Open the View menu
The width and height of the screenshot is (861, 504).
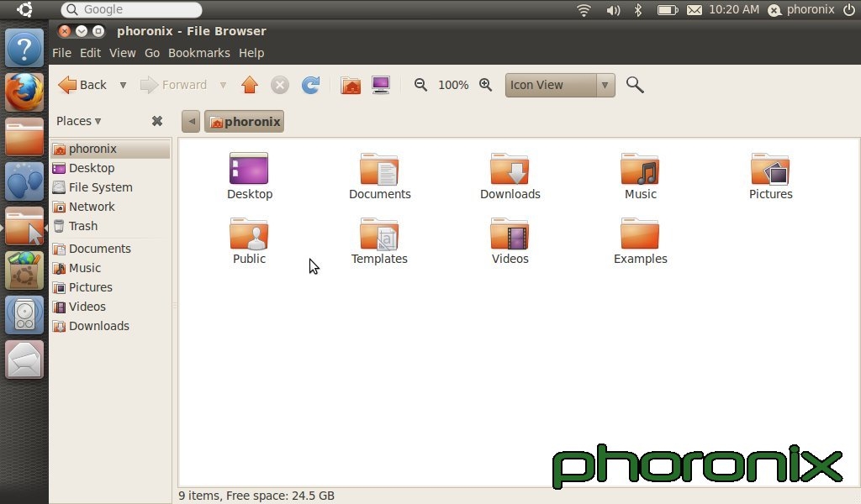(x=123, y=53)
